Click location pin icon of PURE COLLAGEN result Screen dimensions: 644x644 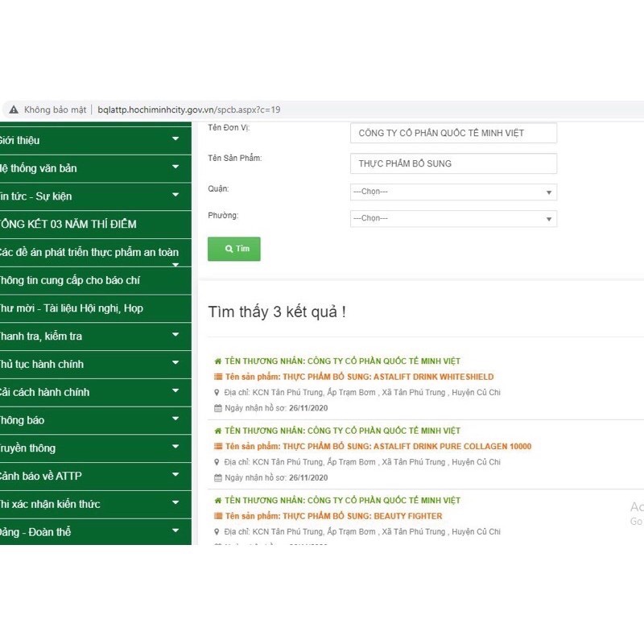coord(217,462)
